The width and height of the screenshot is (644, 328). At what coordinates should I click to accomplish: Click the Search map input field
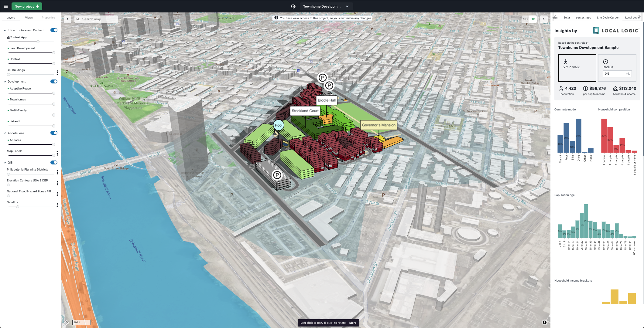[x=97, y=19]
